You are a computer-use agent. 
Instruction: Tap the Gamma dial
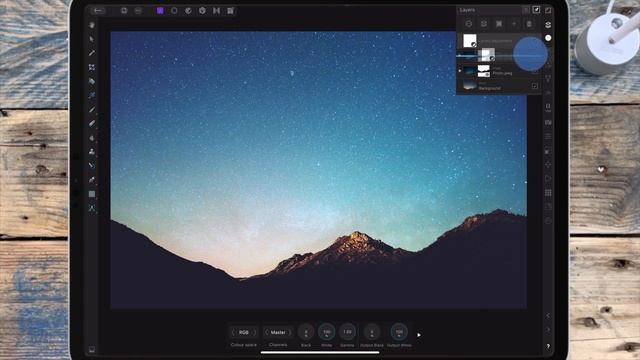click(347, 333)
